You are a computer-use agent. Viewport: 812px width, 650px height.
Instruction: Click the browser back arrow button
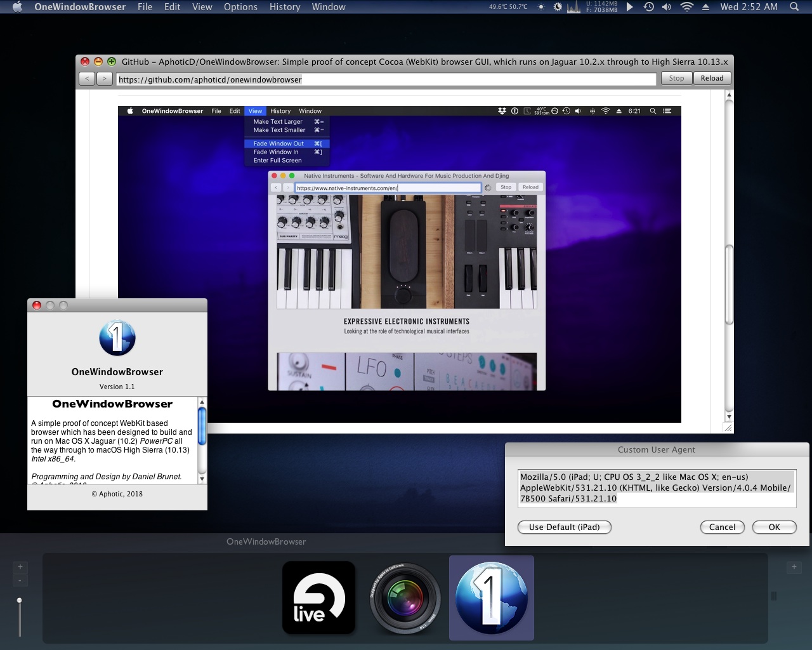point(87,78)
